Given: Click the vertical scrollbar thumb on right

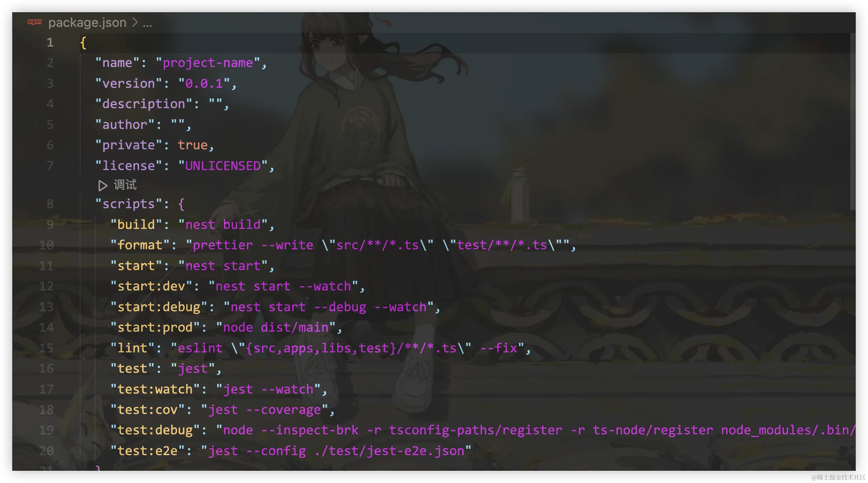Looking at the screenshot, I should coord(852,121).
